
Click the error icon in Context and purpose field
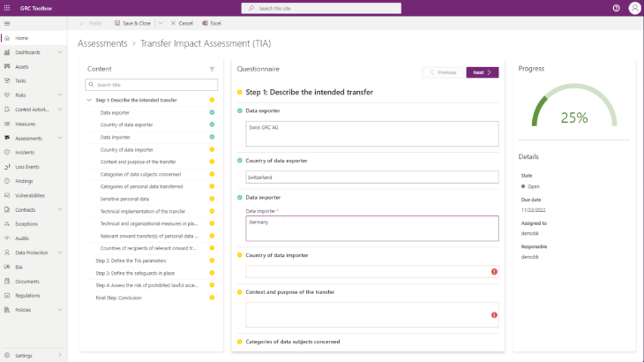[x=494, y=314]
